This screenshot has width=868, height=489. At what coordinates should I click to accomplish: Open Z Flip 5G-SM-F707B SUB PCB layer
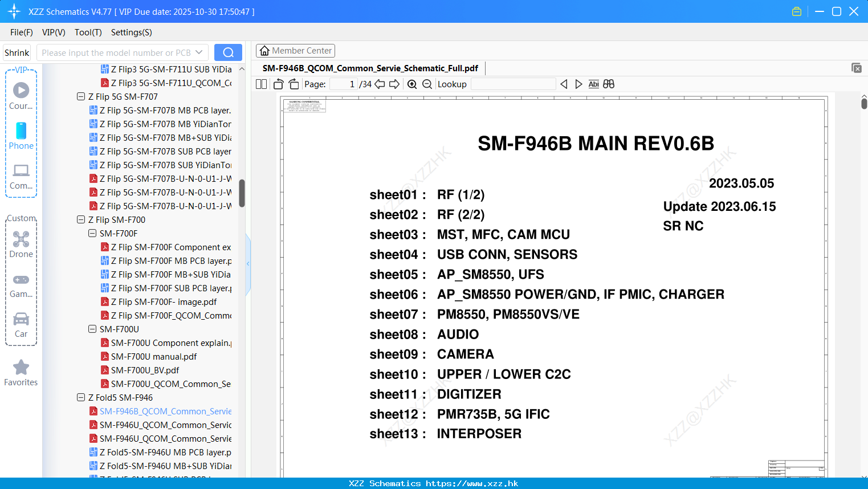pyautogui.click(x=160, y=152)
